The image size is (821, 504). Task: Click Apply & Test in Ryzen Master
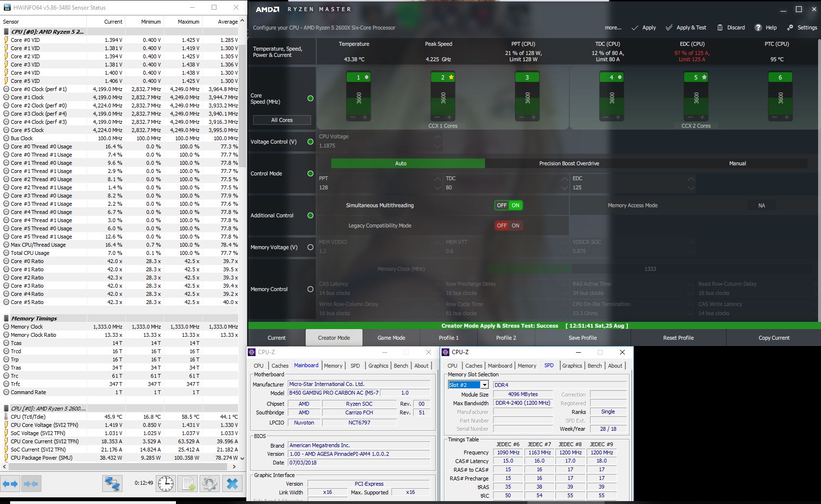686,27
